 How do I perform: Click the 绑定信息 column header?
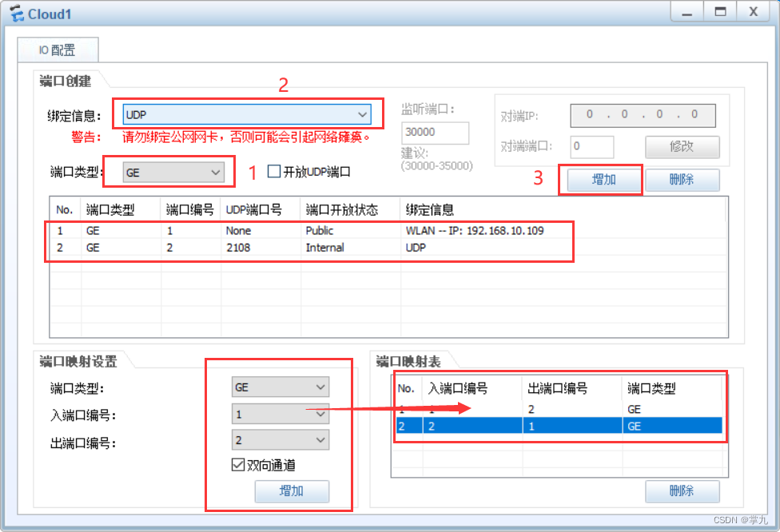562,210
